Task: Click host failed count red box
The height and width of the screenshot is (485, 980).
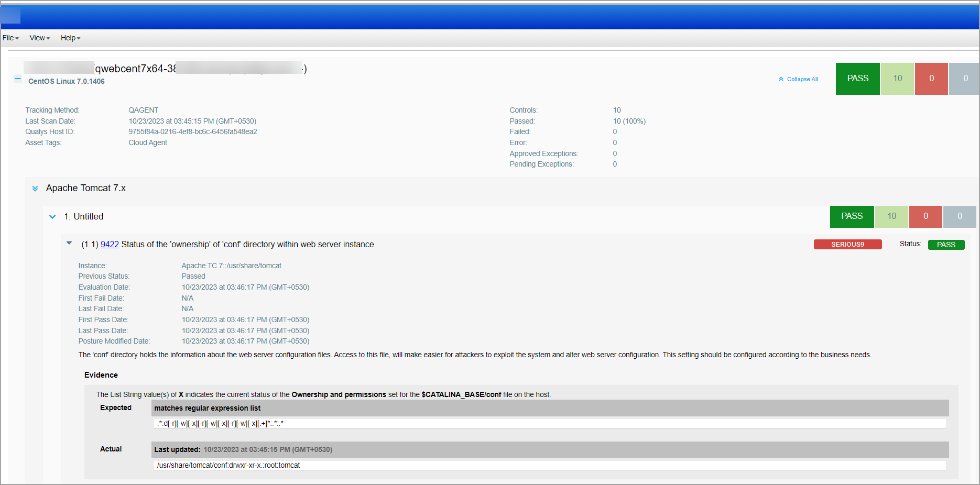Action: tap(931, 79)
